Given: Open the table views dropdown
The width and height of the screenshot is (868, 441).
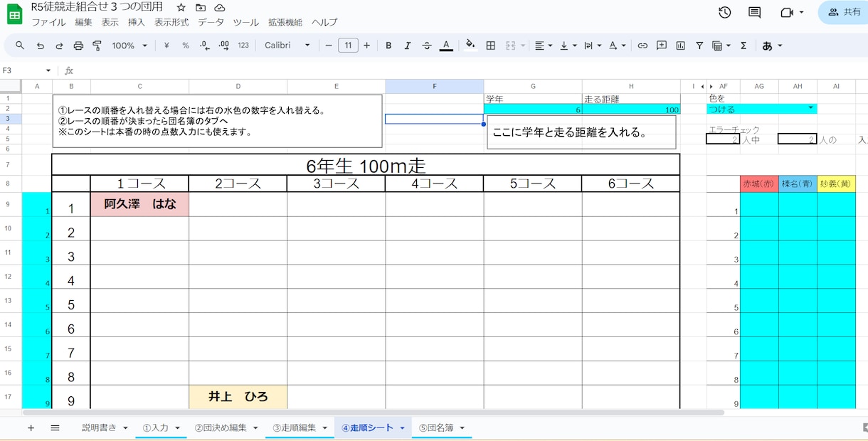Looking at the screenshot, I should click(x=721, y=46).
